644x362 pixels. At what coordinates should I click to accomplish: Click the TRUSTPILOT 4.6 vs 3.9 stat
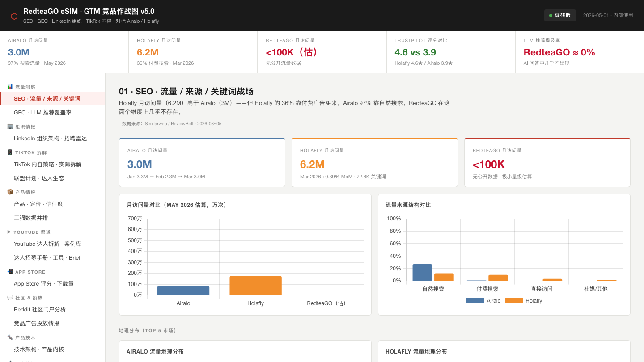(451, 52)
